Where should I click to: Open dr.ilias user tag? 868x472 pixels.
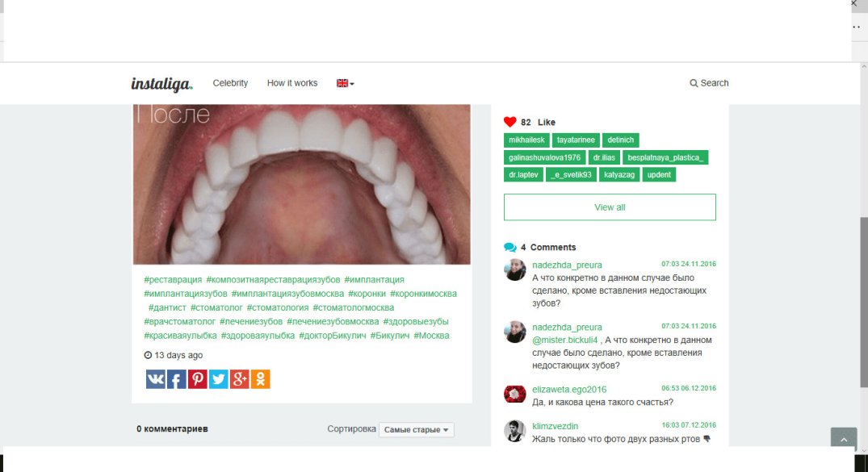(x=604, y=157)
